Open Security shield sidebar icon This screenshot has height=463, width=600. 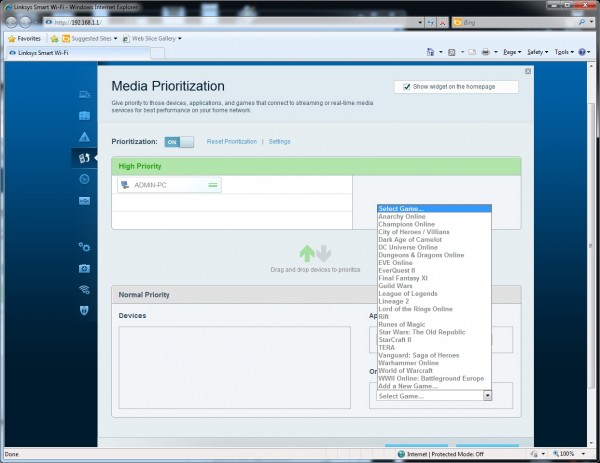click(85, 310)
